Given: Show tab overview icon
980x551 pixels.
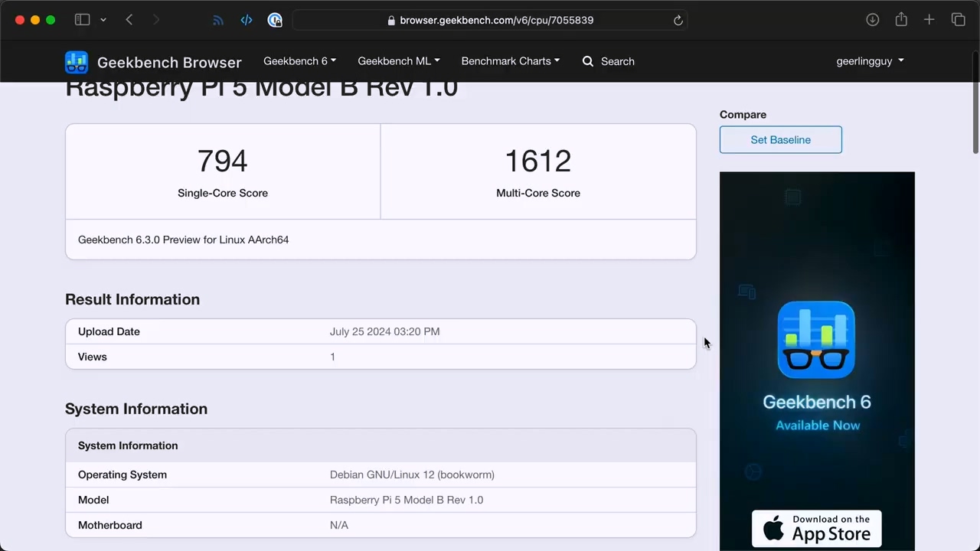Looking at the screenshot, I should pos(958,20).
